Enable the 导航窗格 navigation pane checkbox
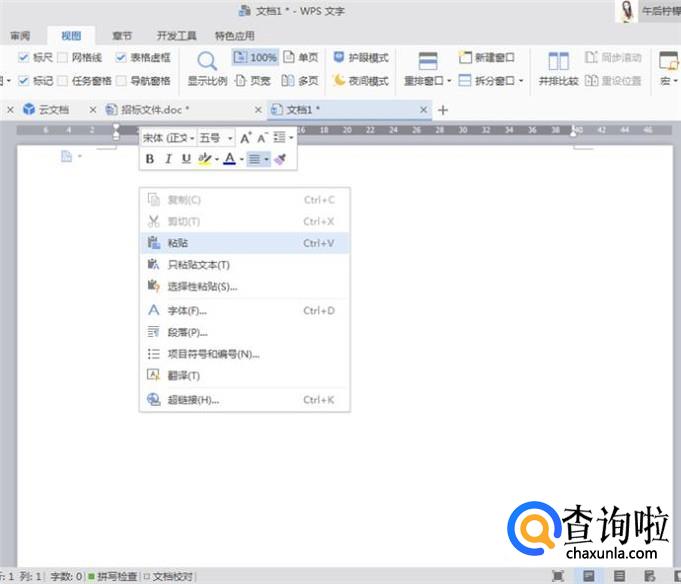This screenshot has height=584, width=681. 122,81
